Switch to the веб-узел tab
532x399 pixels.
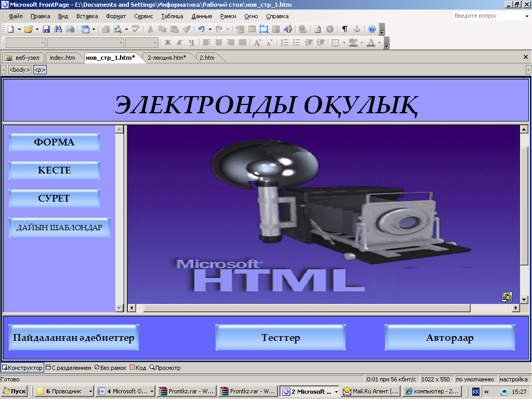coord(23,58)
